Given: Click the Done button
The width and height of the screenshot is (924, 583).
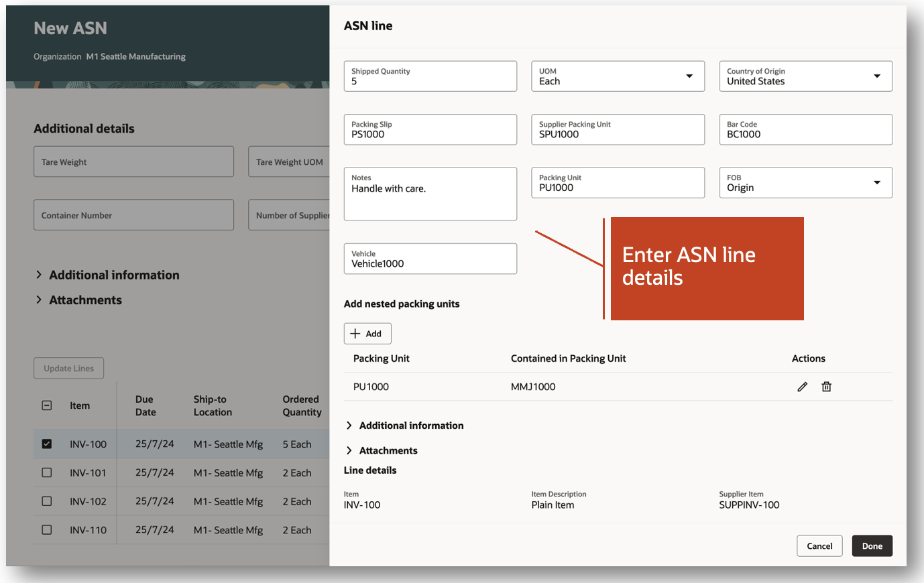Looking at the screenshot, I should pyautogui.click(x=872, y=546).
